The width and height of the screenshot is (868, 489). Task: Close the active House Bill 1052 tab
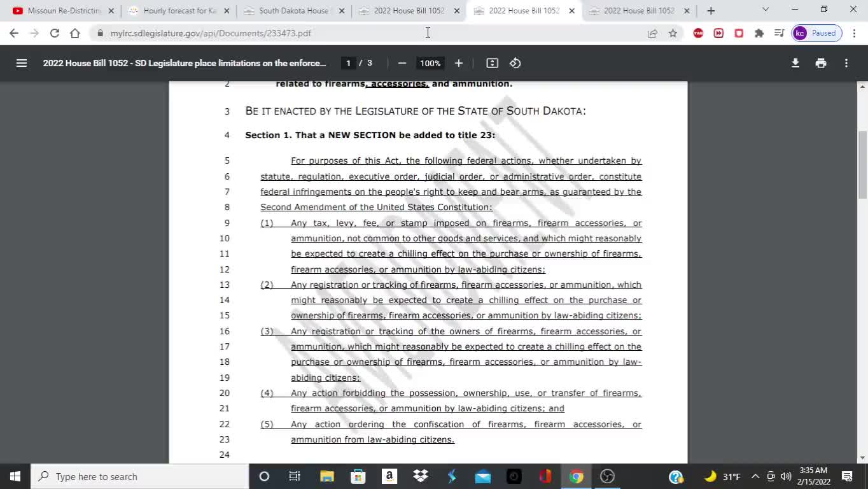click(571, 11)
